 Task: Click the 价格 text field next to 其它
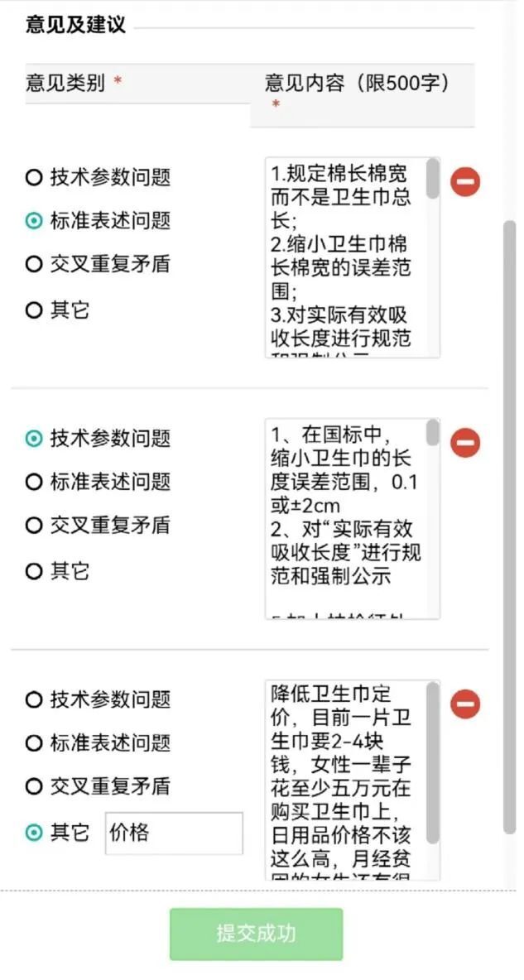[x=174, y=833]
